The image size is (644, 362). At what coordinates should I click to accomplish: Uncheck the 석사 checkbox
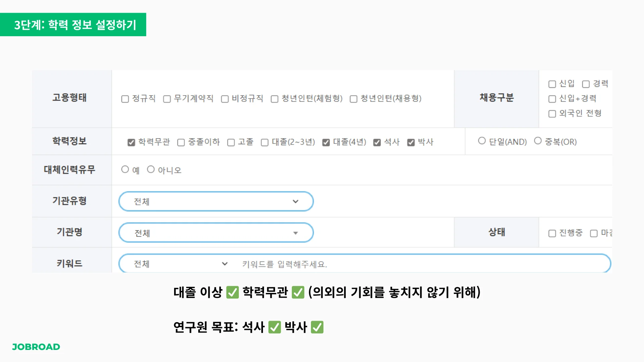[377, 142]
